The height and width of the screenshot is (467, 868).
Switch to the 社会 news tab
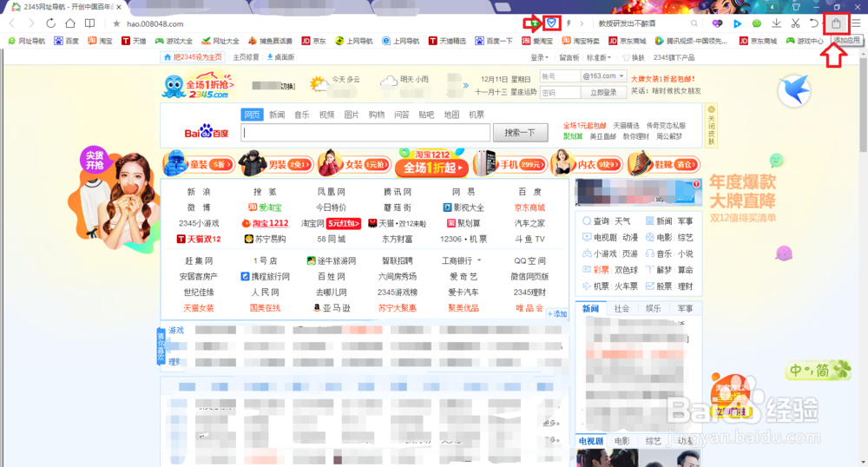pos(621,309)
